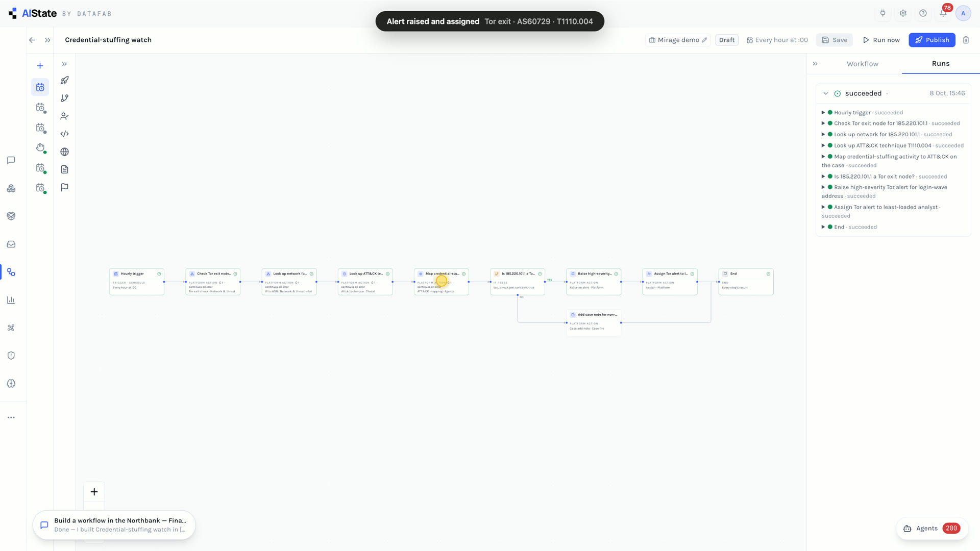The height and width of the screenshot is (551, 980).
Task: Edit the Mirage demo workspace label
Action: pos(678,40)
